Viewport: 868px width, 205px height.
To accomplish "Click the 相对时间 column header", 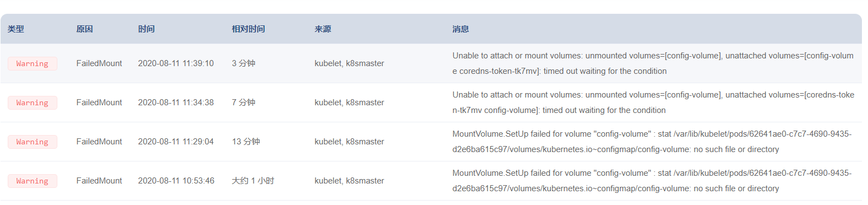I will tap(248, 29).
